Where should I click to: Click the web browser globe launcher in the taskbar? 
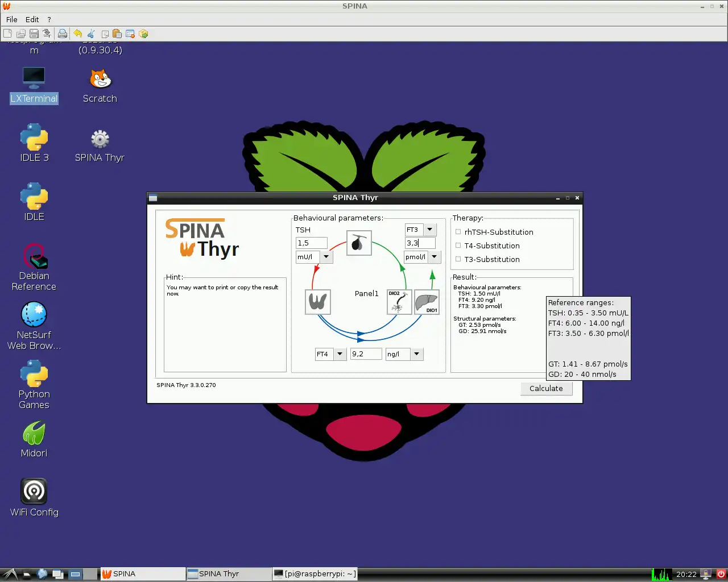[42, 574]
